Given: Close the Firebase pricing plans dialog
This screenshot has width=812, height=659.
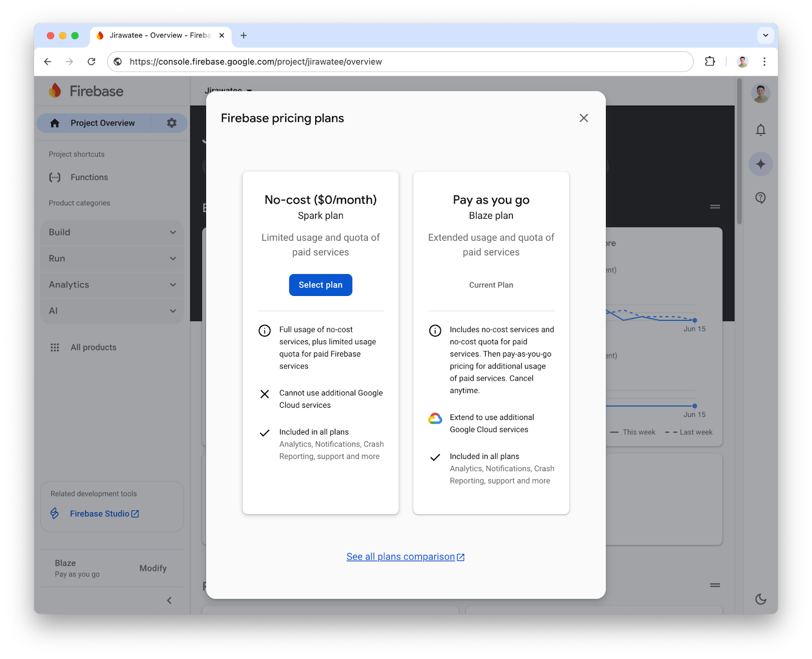Looking at the screenshot, I should tap(584, 118).
